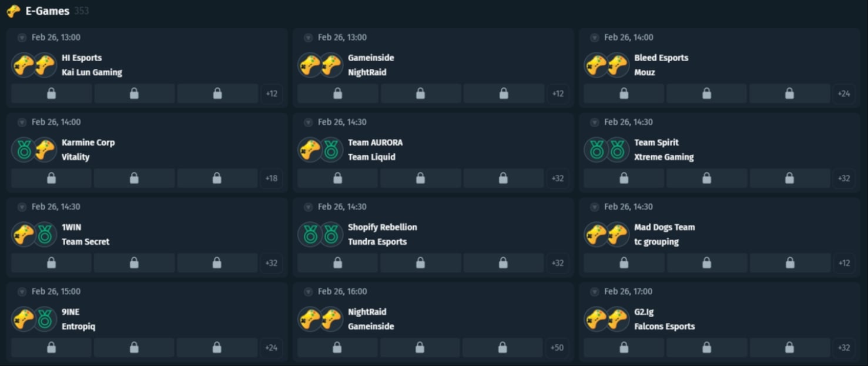Open the G2.Ig vs Falcons Esports match

pyautogui.click(x=664, y=319)
